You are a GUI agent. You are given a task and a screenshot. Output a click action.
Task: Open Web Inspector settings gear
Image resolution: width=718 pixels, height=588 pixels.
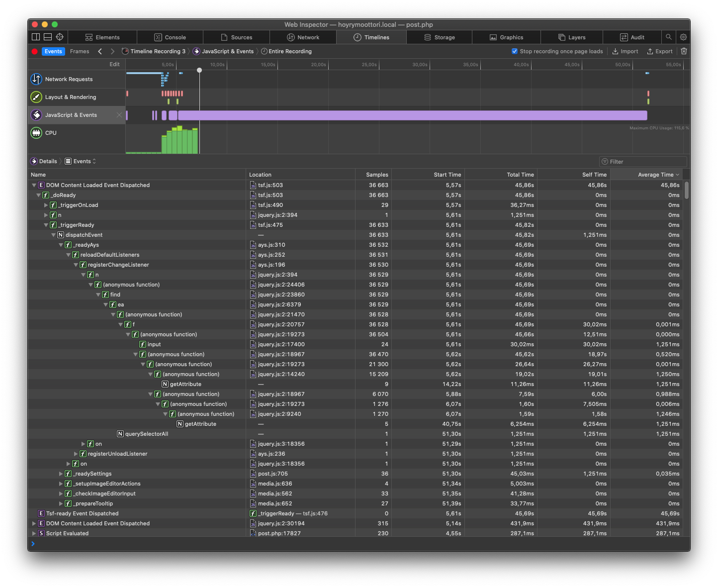(x=684, y=37)
